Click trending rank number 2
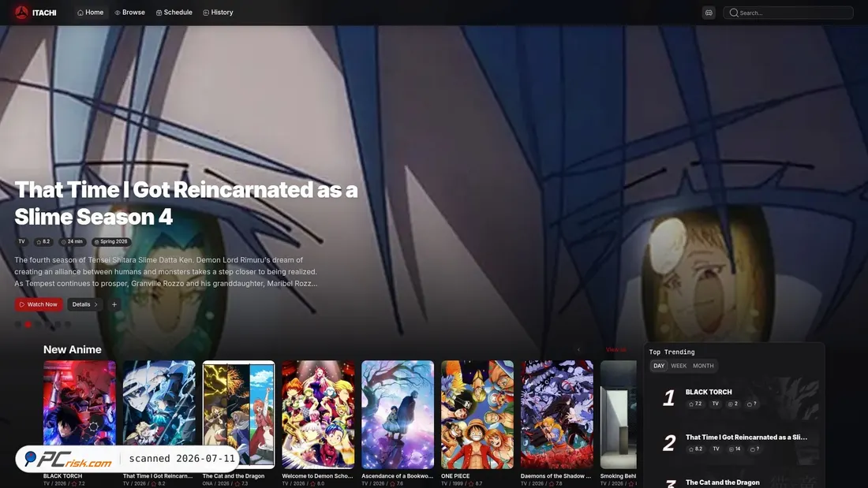Image resolution: width=868 pixels, height=488 pixels. pos(668,443)
